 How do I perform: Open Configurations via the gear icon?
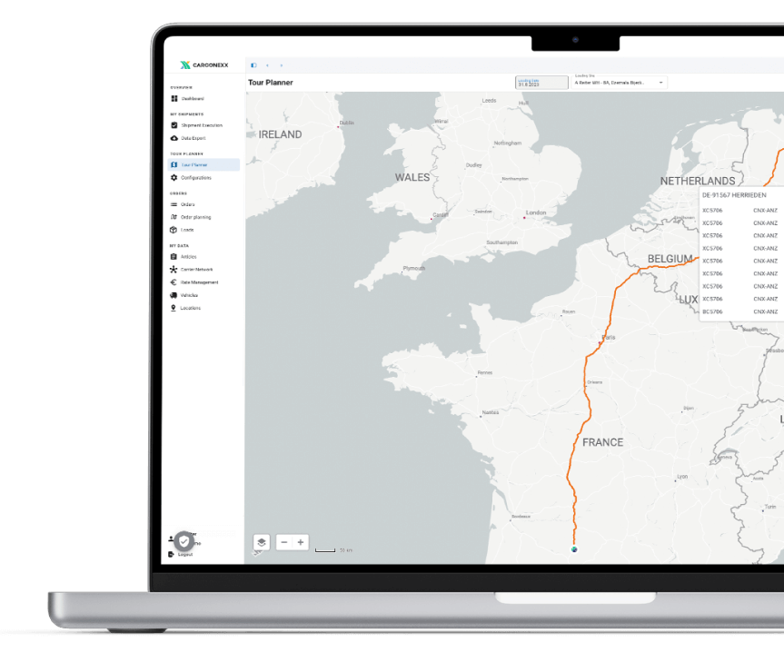click(x=174, y=178)
